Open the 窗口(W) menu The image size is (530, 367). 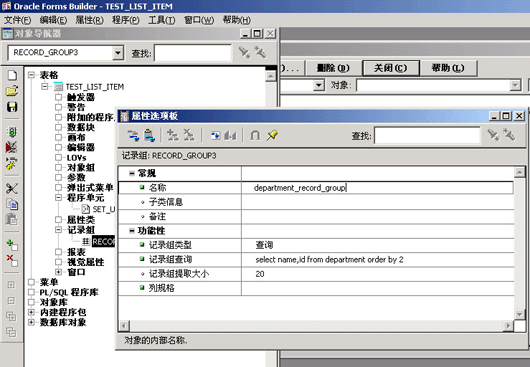pyautogui.click(x=199, y=20)
